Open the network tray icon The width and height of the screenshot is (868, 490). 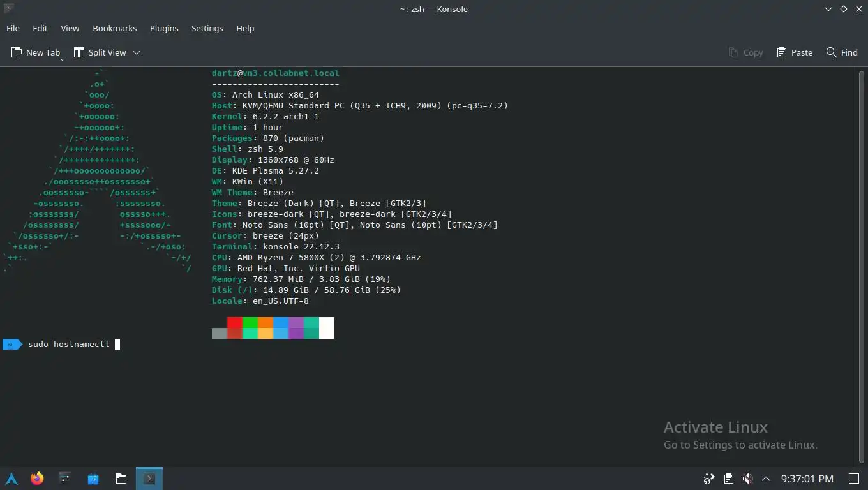(708, 479)
